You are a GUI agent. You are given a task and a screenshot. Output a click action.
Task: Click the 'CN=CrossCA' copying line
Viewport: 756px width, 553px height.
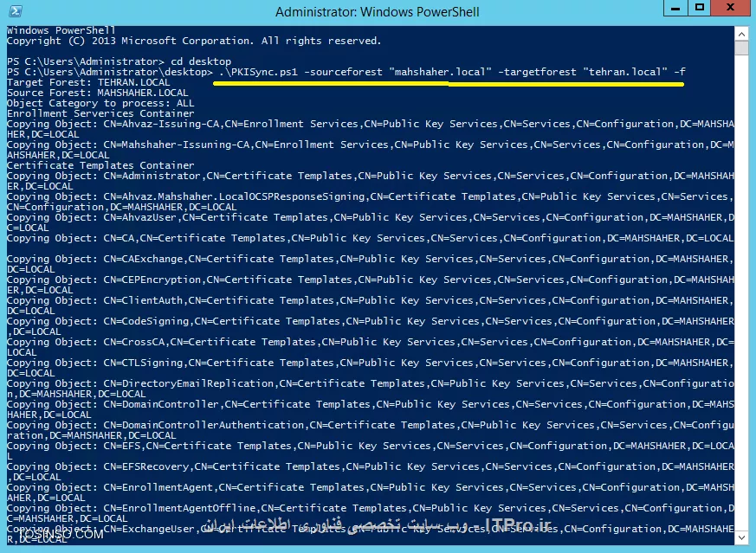coord(371,347)
